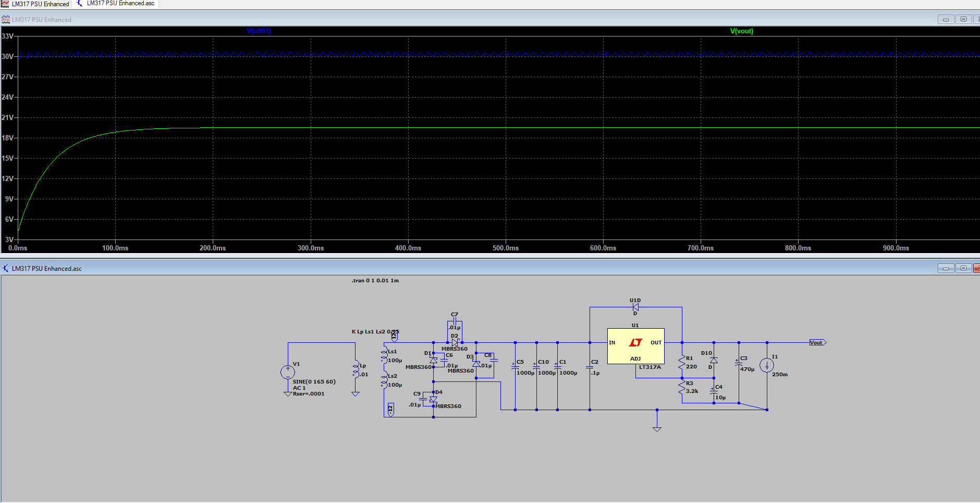
Task: Click the 500.0ms time axis label
Action: click(506, 248)
